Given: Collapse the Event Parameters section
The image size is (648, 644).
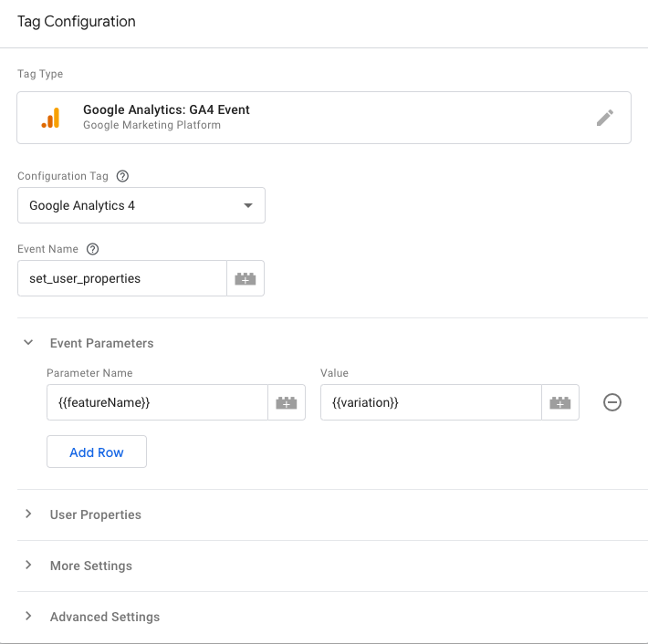Looking at the screenshot, I should point(28,344).
